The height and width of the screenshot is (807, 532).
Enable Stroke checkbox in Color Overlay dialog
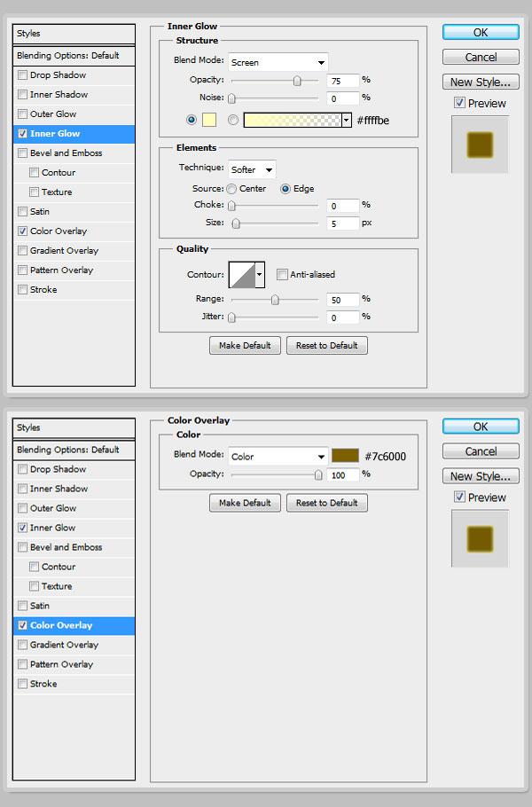(x=23, y=684)
